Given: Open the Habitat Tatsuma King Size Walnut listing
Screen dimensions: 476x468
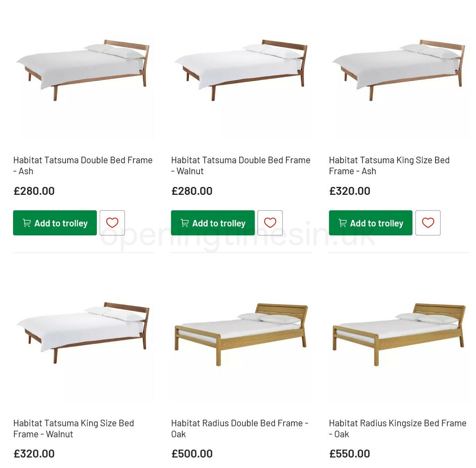Looking at the screenshot, I should coord(74,428).
